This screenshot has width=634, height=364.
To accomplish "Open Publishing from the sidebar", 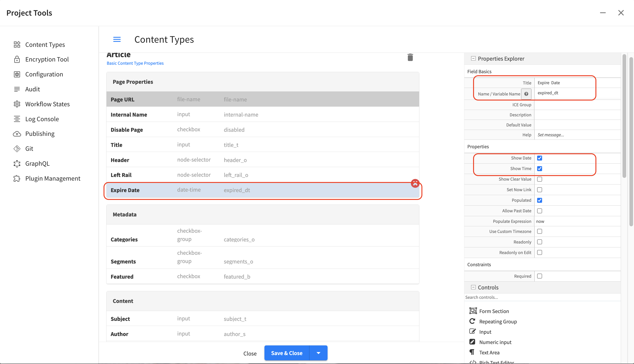I will click(x=39, y=134).
